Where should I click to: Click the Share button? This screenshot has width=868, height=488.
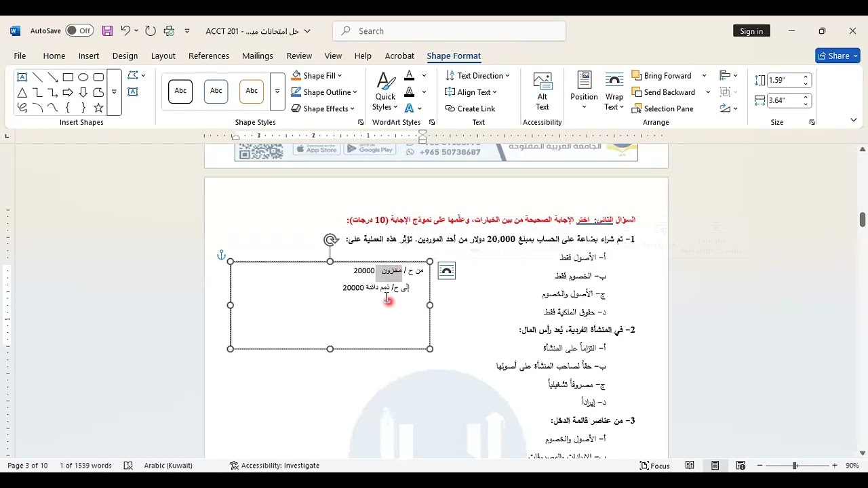coord(837,56)
